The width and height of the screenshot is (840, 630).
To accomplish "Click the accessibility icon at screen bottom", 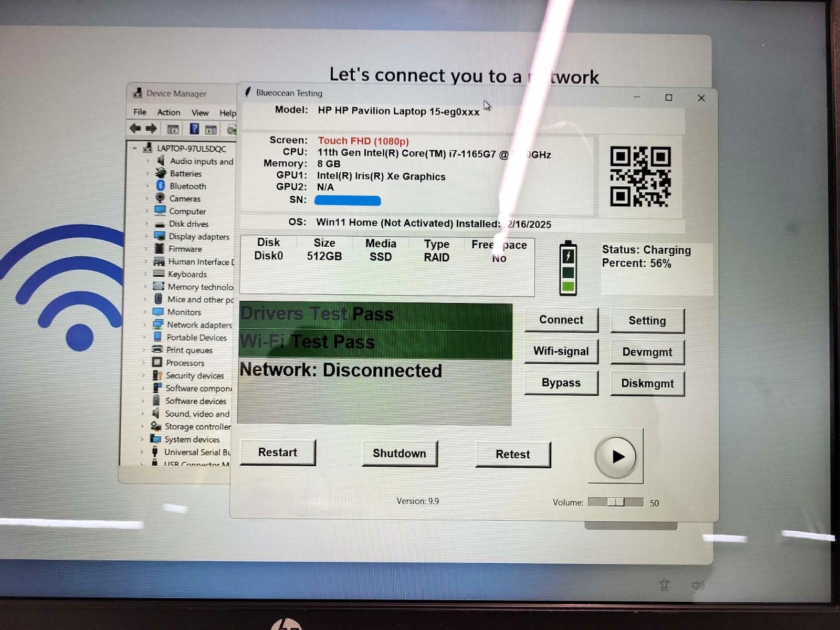I will pyautogui.click(x=665, y=584).
